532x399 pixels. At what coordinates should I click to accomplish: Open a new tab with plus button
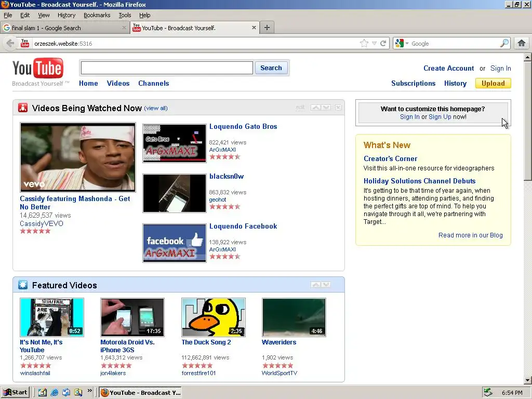267,28
